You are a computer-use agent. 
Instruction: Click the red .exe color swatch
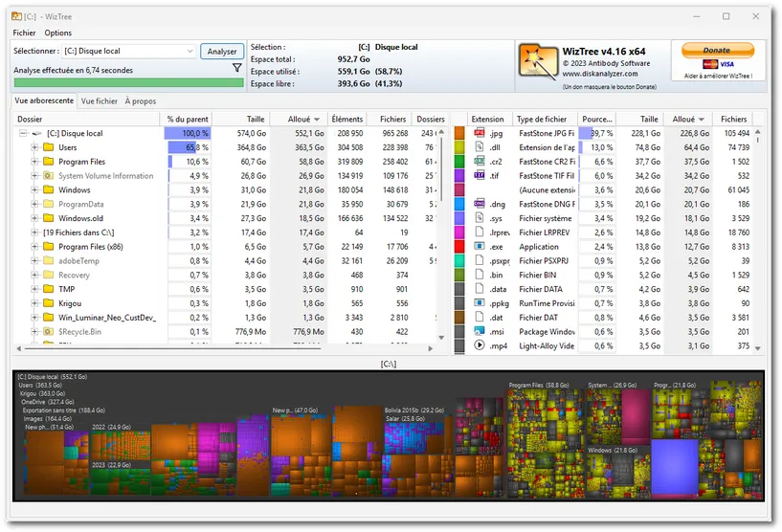coord(459,246)
